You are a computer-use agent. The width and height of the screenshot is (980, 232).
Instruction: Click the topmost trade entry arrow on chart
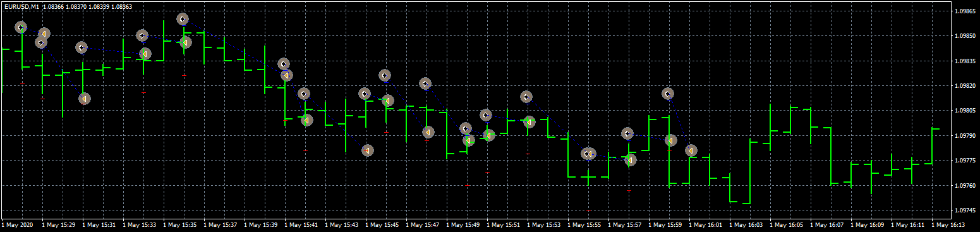tap(183, 19)
